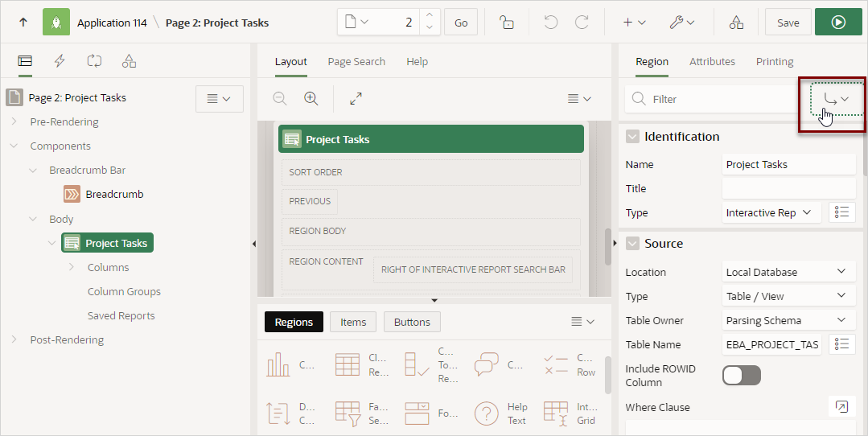
Task: Switch to the Processing tab in the left pane
Action: pos(94,61)
